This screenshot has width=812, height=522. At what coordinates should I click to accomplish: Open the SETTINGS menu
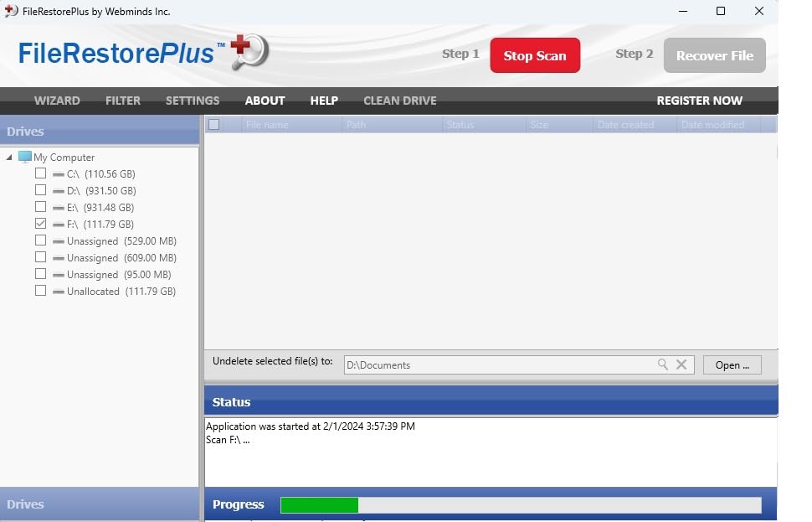coord(192,100)
